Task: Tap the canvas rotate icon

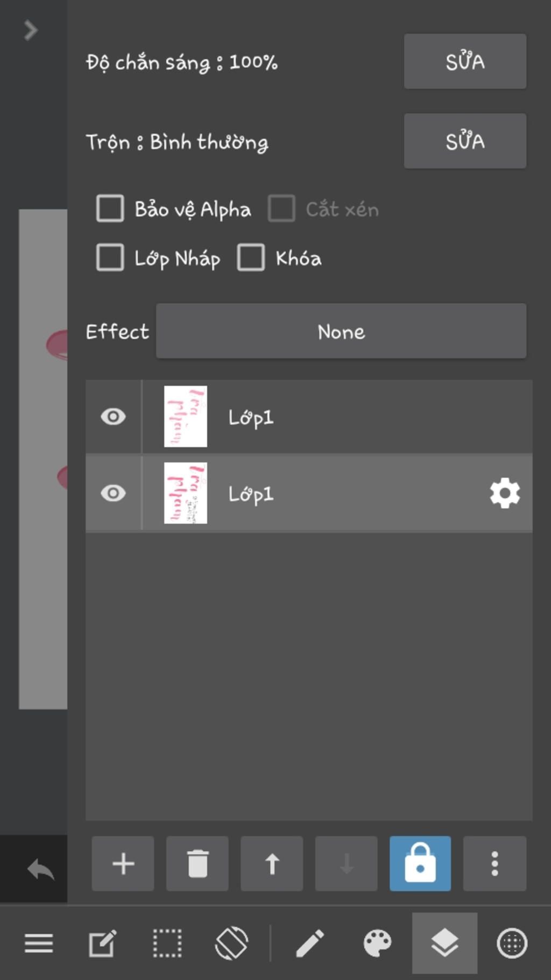Action: pos(231,943)
